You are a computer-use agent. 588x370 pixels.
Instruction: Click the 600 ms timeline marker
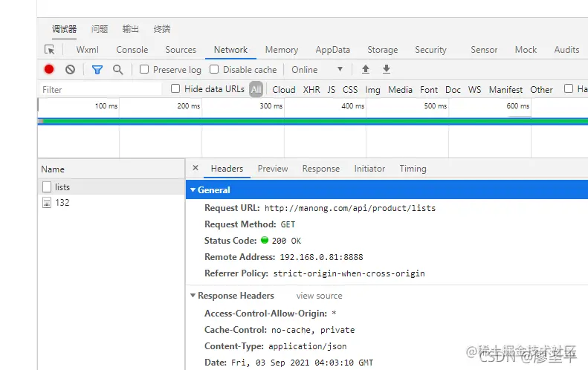coord(518,106)
